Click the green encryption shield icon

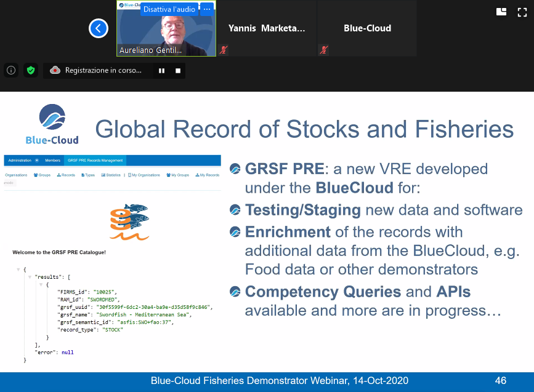point(31,70)
